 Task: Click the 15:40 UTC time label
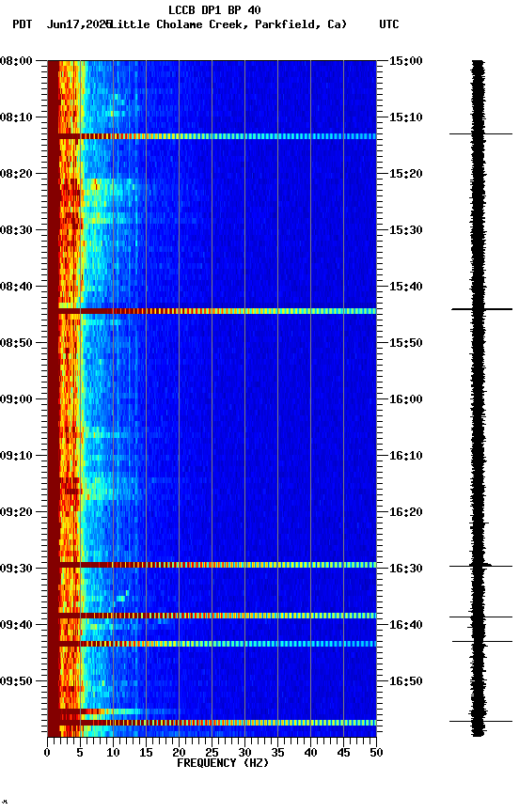pos(406,287)
